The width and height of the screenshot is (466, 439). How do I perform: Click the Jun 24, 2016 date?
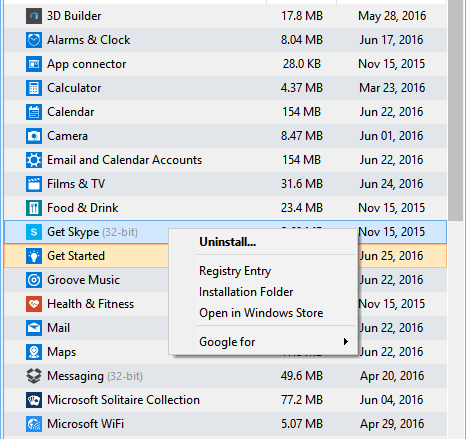pyautogui.click(x=391, y=184)
